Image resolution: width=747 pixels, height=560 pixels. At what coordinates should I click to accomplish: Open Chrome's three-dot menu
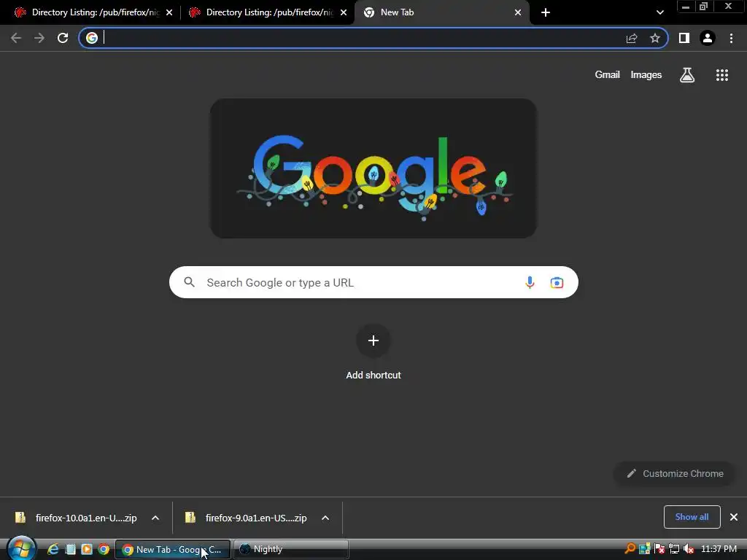(x=731, y=38)
